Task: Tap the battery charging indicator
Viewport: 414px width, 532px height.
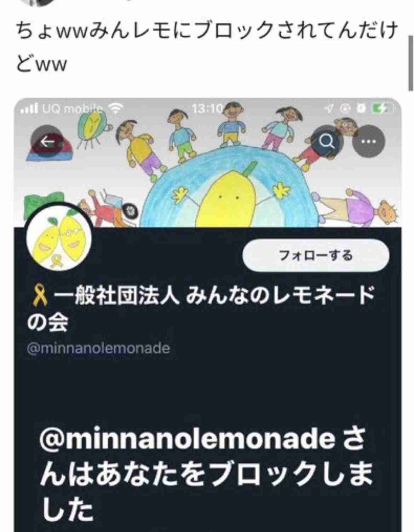Action: pyautogui.click(x=383, y=108)
